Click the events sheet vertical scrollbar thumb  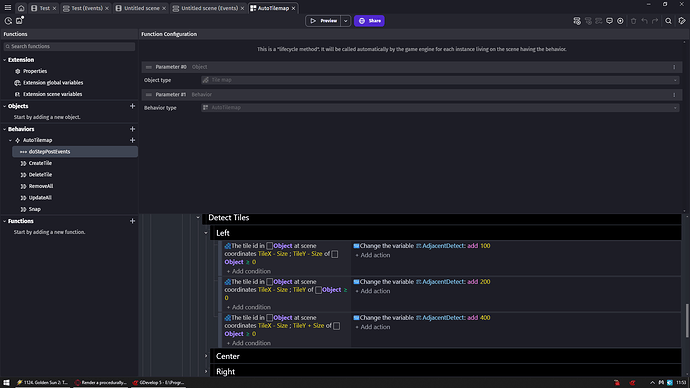click(687, 321)
